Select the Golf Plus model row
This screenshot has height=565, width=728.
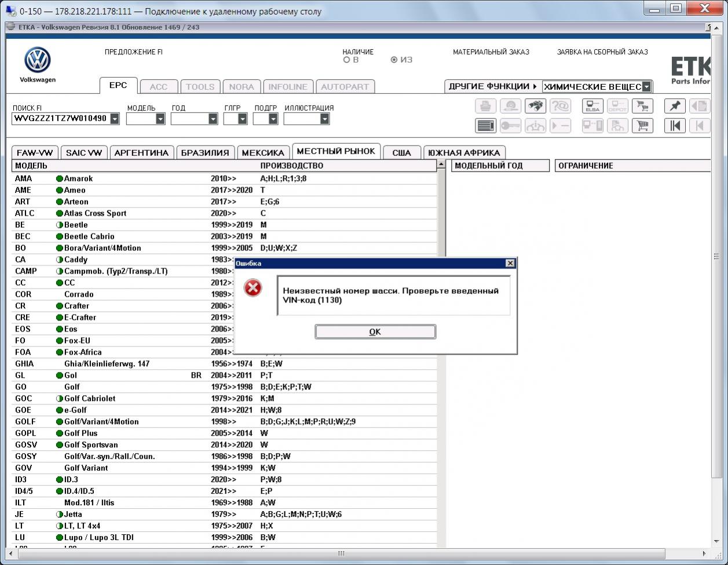pyautogui.click(x=224, y=433)
